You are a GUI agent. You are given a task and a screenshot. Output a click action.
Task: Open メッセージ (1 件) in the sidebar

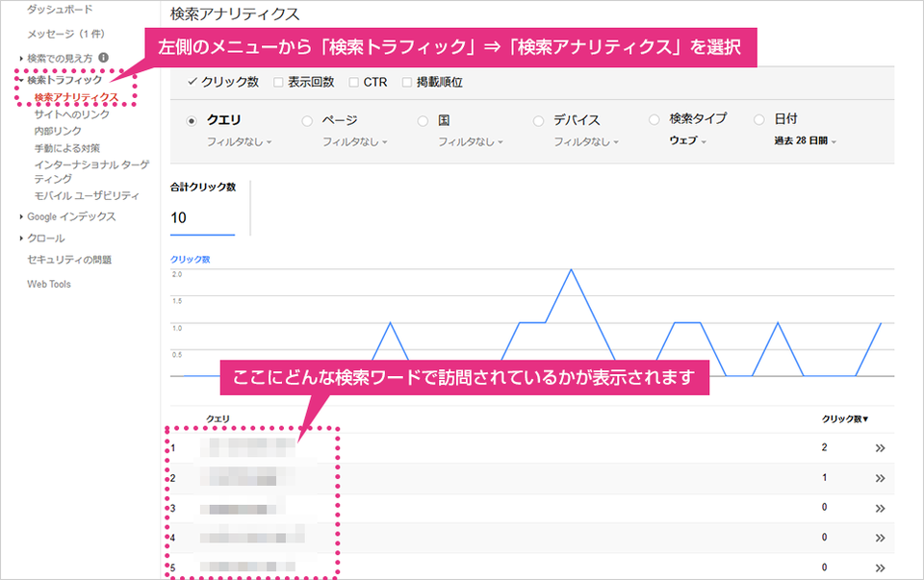coord(65,34)
